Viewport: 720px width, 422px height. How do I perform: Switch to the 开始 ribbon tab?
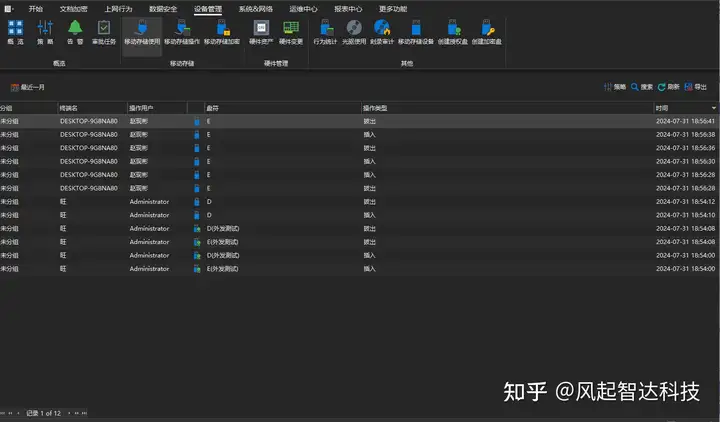pos(35,9)
